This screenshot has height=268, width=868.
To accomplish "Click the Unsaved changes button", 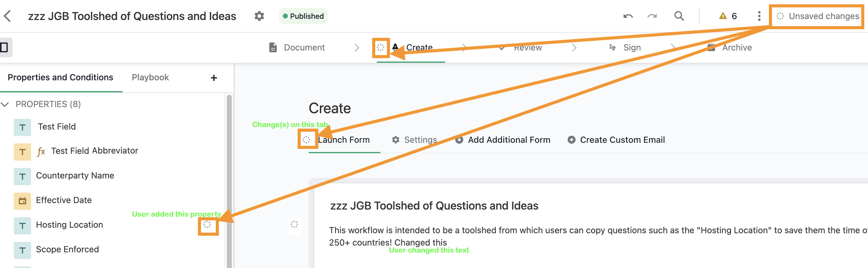I will (x=817, y=16).
